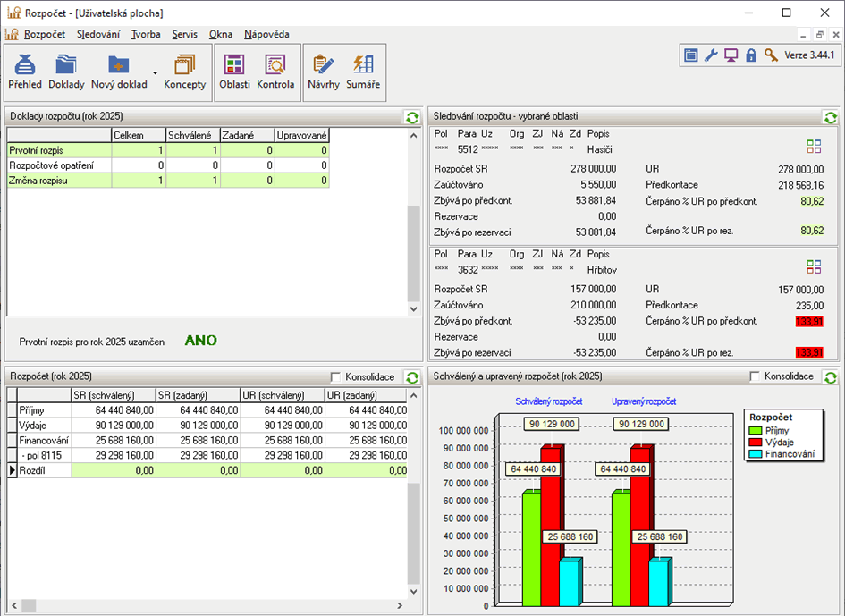Click the colored squares icon for Hasiči
845x616 pixels.
point(813,147)
